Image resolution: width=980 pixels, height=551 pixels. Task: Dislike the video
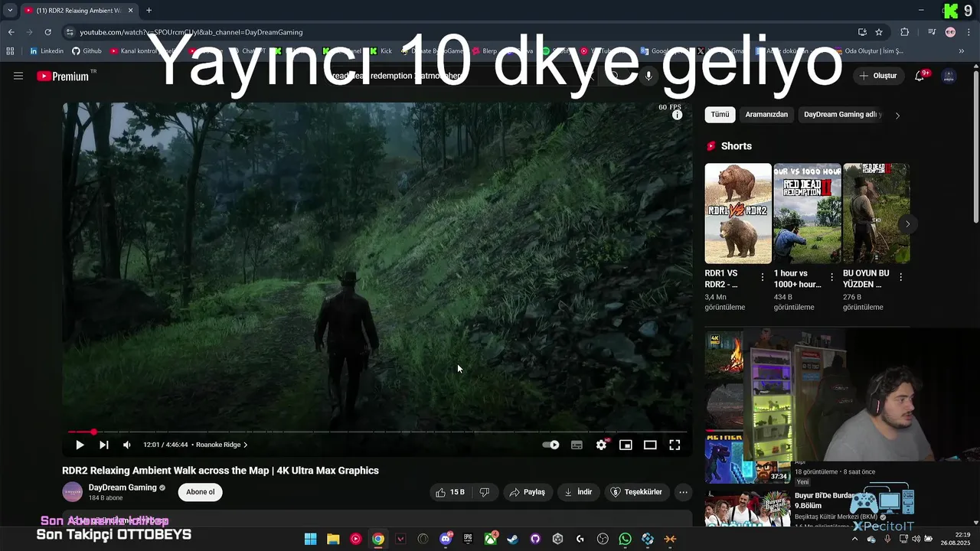point(484,492)
